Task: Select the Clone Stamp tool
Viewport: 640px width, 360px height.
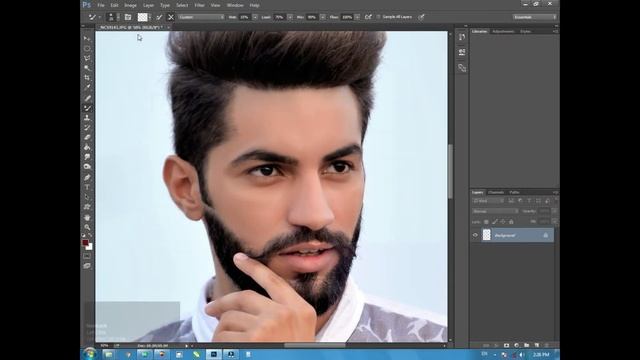Action: 87,118
